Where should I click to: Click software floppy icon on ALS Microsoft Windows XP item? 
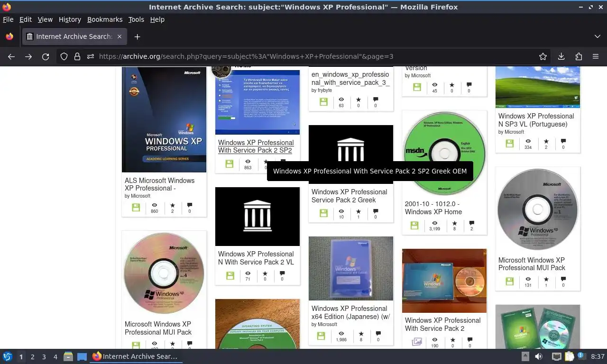136,208
